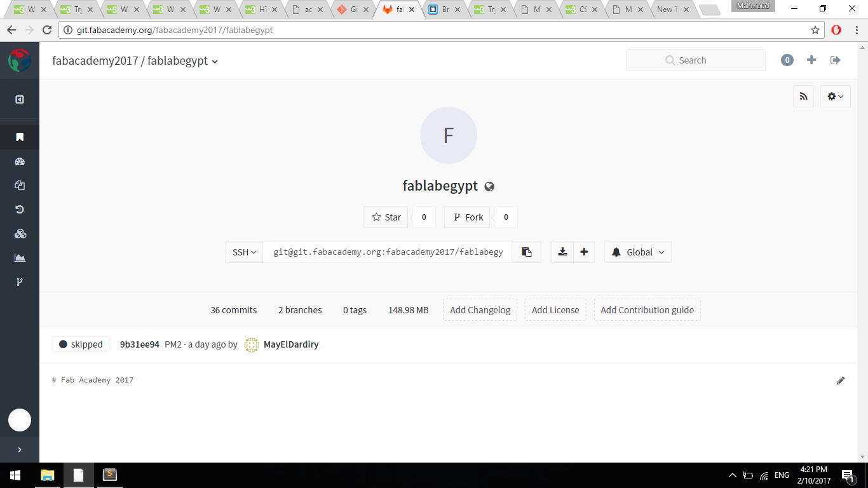Click the download repository icon
868x488 pixels.
(x=562, y=252)
